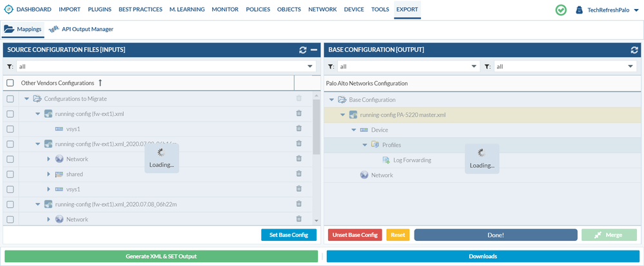Collapse the Profiles tree node

click(365, 145)
